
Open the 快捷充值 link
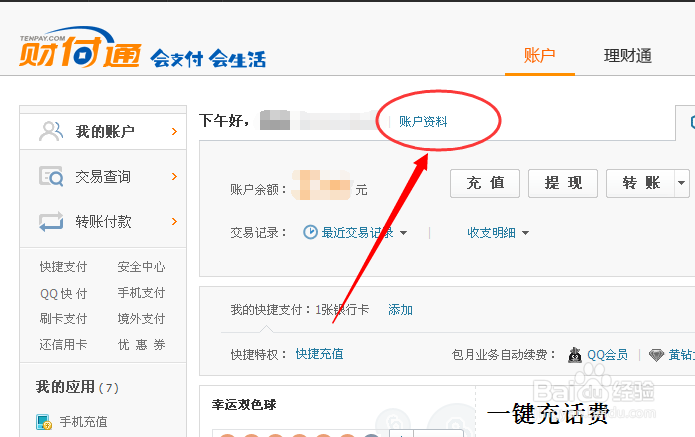[x=319, y=354]
